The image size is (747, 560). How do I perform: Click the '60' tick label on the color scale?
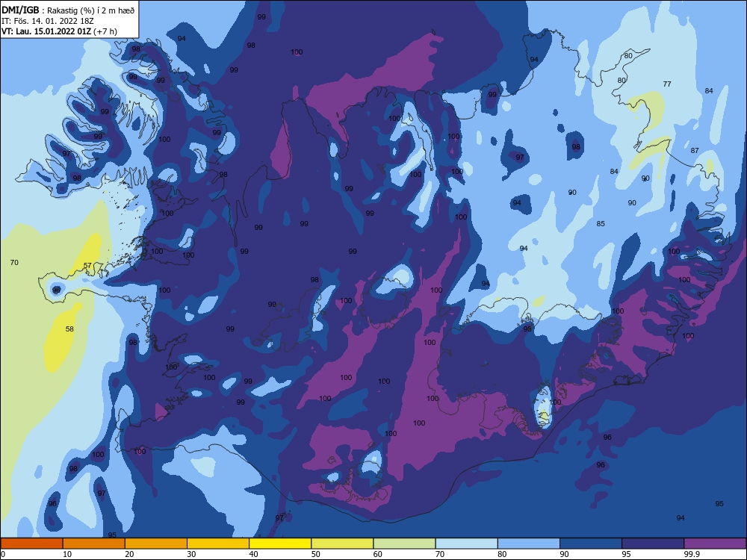[378, 554]
